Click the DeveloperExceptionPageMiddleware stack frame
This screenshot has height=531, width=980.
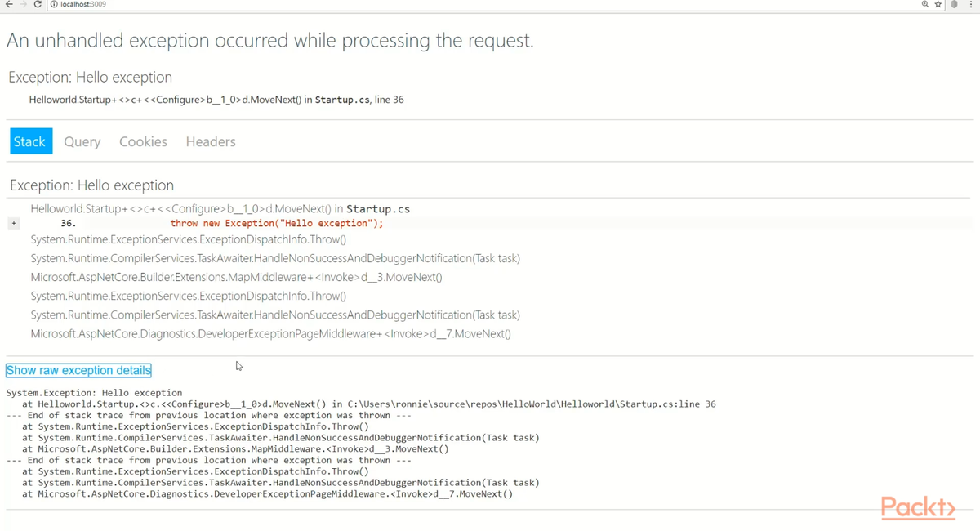270,333
